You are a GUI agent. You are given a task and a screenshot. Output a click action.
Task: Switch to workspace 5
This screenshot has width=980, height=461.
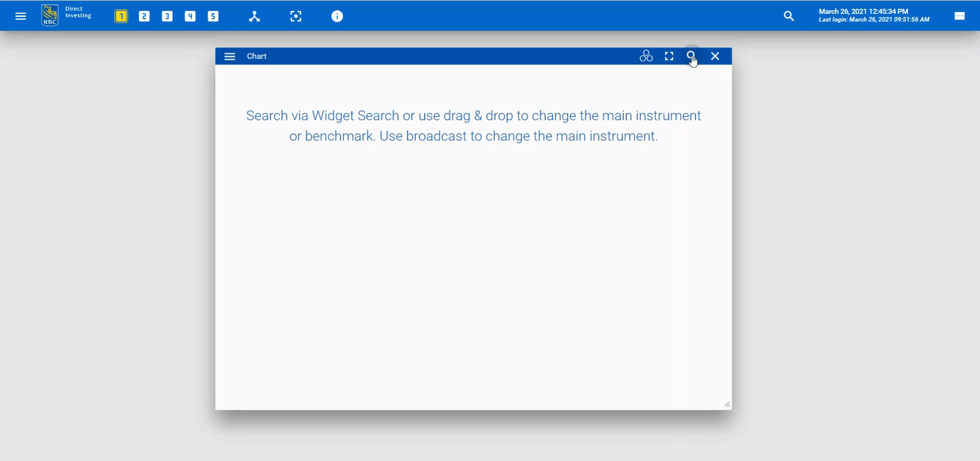pyautogui.click(x=213, y=16)
